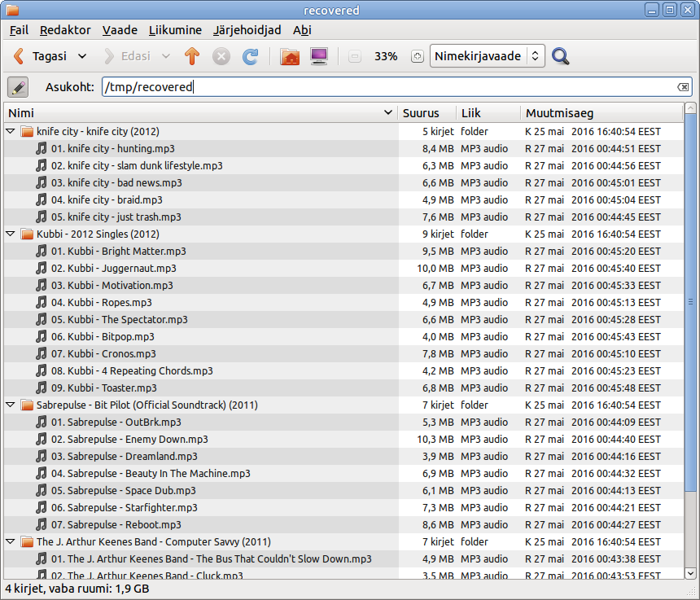Select the music icon for Motivation.mp3

point(41,285)
